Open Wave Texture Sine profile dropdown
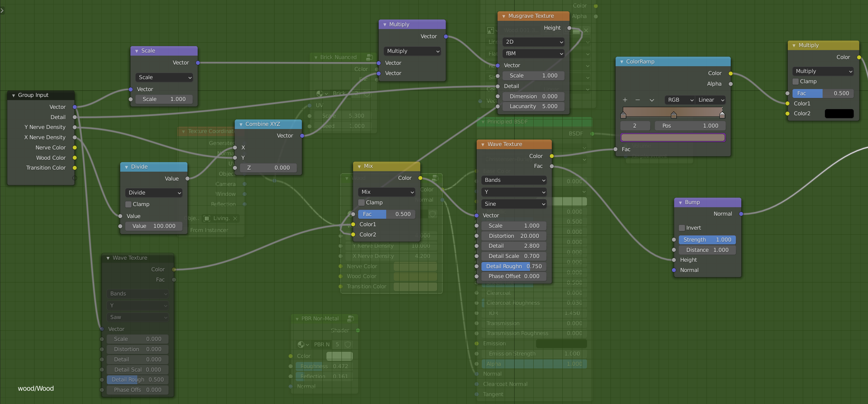The image size is (868, 404). pos(514,204)
